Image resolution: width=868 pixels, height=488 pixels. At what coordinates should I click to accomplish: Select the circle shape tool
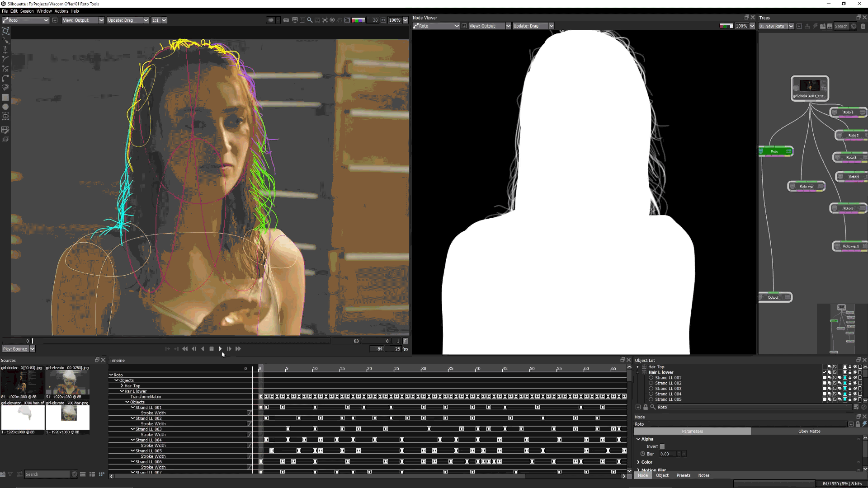[x=5, y=107]
